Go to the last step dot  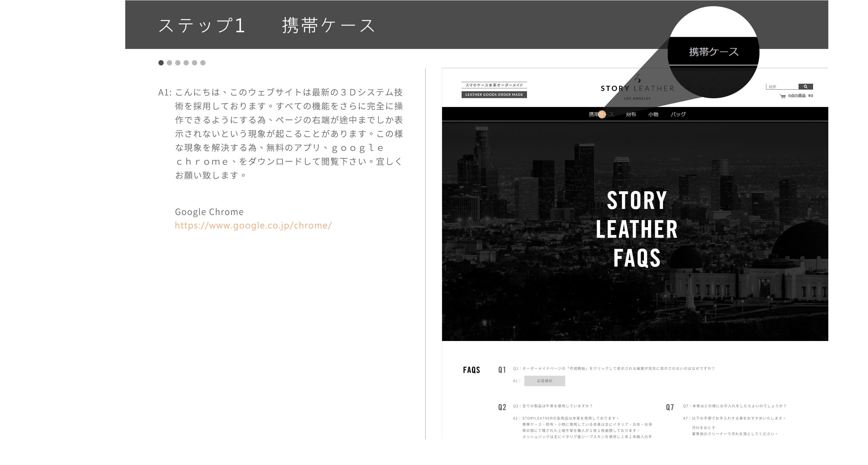[203, 63]
